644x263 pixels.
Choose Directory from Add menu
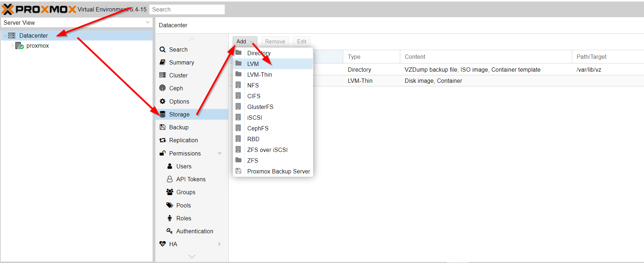coord(273,53)
